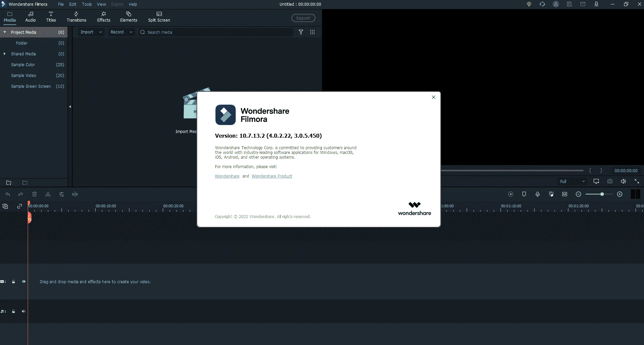Viewport: 644px width, 345px height.
Task: Open the Import dropdown
Action: [91, 32]
